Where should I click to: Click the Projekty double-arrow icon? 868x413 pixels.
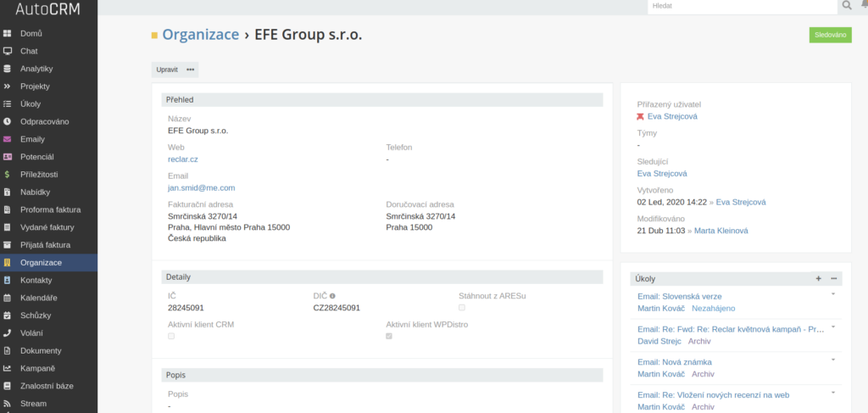click(x=7, y=87)
